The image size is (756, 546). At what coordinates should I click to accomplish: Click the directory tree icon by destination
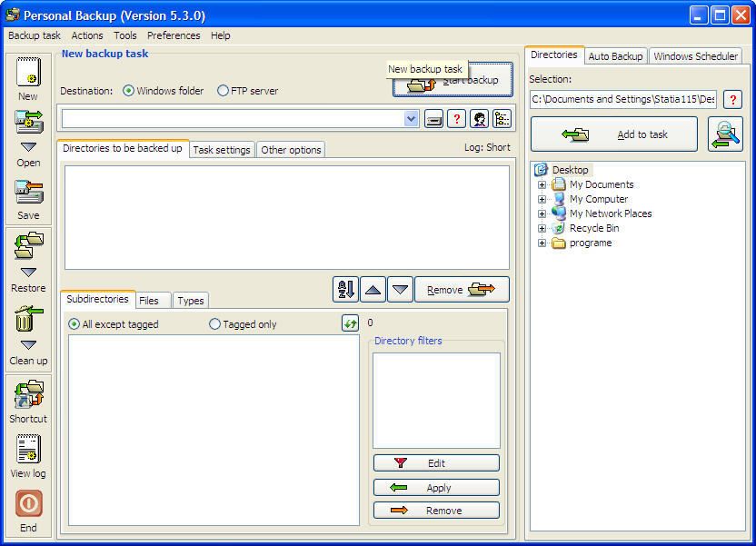[x=502, y=118]
